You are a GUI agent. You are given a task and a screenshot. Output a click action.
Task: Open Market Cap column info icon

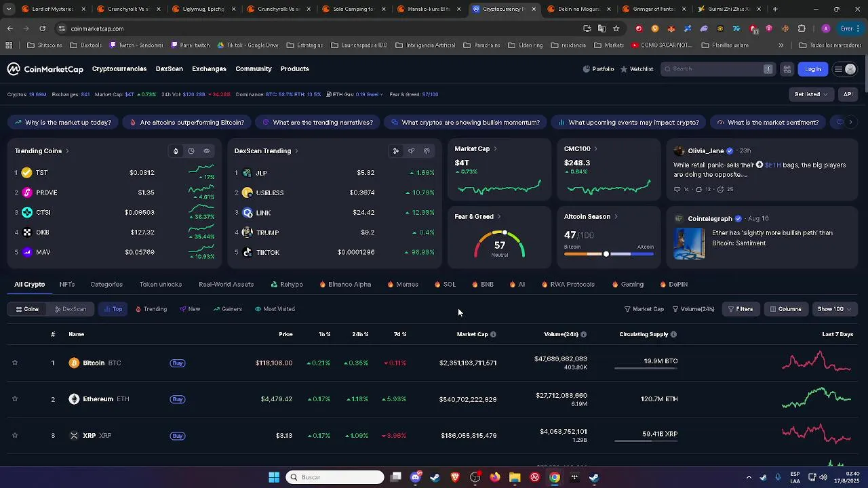[493, 334]
